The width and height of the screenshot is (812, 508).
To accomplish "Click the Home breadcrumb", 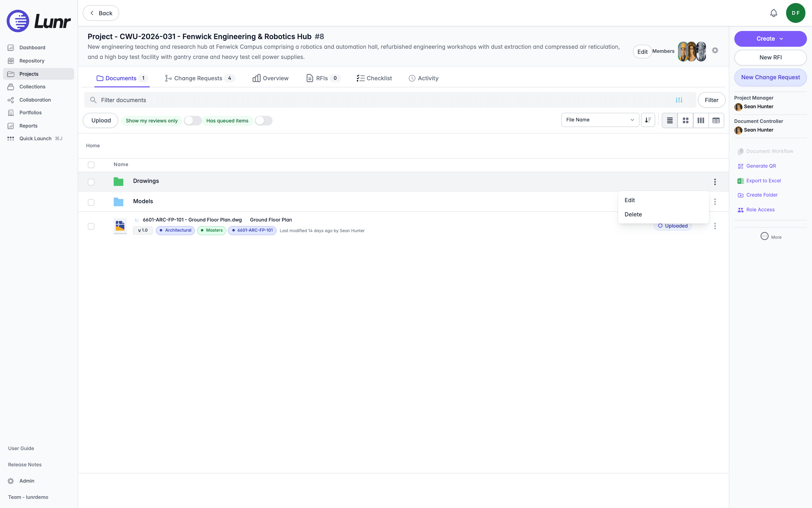I will pos(93,146).
